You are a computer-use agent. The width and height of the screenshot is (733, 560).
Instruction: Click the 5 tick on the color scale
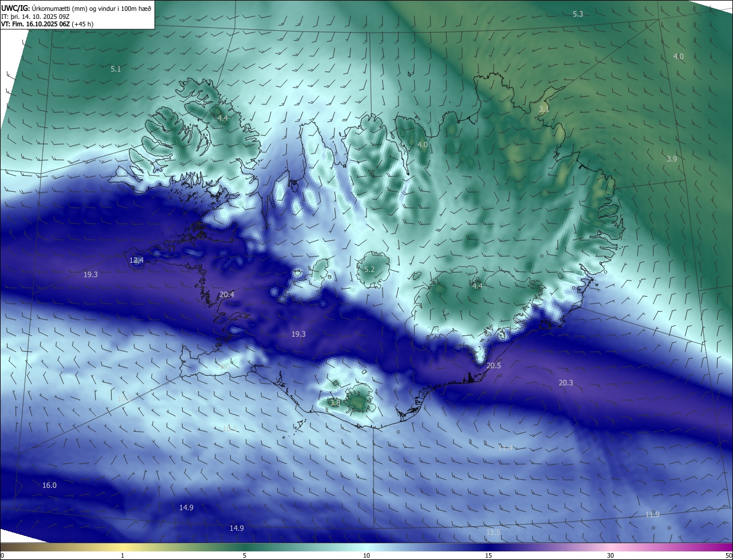(245, 555)
